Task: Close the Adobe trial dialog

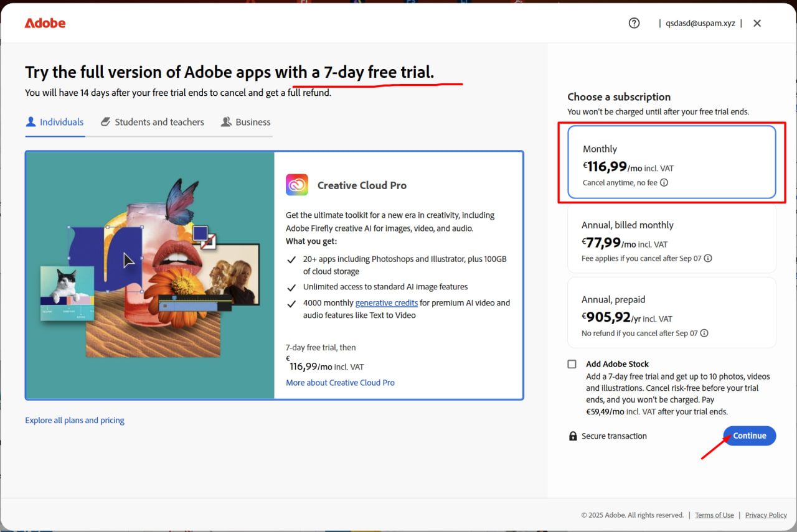Action: [x=757, y=23]
